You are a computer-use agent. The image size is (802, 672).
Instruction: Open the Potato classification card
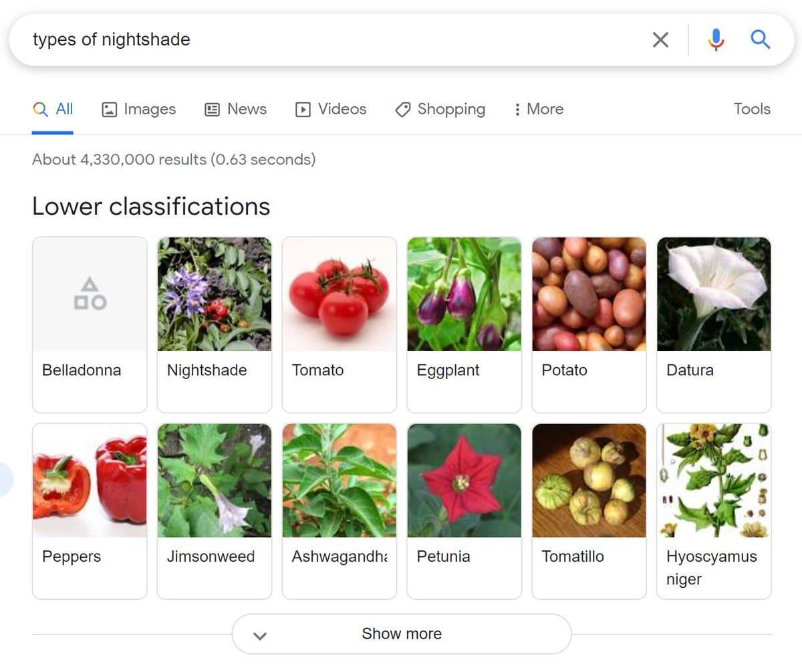pyautogui.click(x=589, y=324)
